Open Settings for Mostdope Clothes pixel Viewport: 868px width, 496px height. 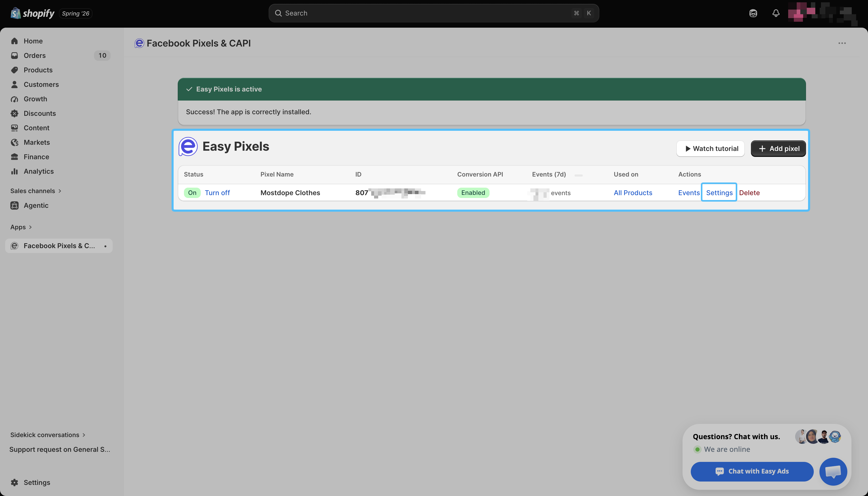pyautogui.click(x=719, y=193)
